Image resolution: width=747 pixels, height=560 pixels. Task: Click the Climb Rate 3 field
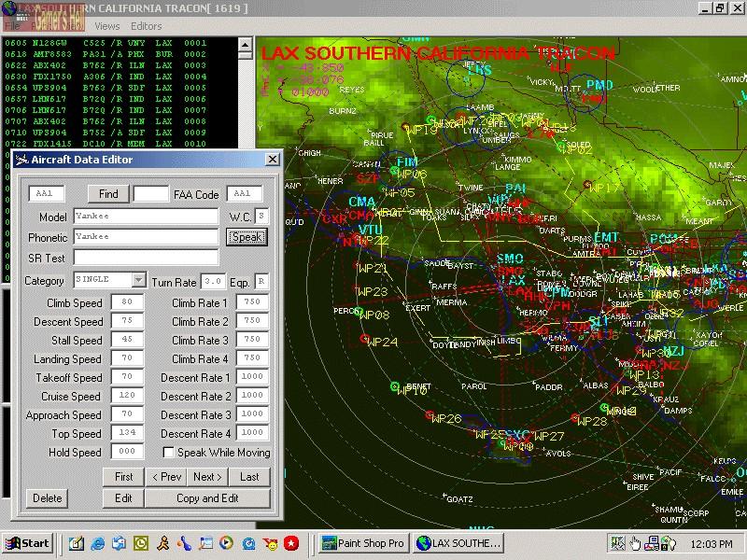click(x=252, y=339)
